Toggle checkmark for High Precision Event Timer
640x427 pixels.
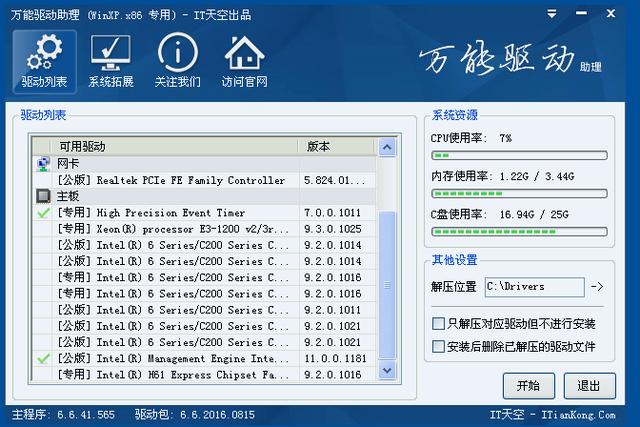click(x=43, y=213)
